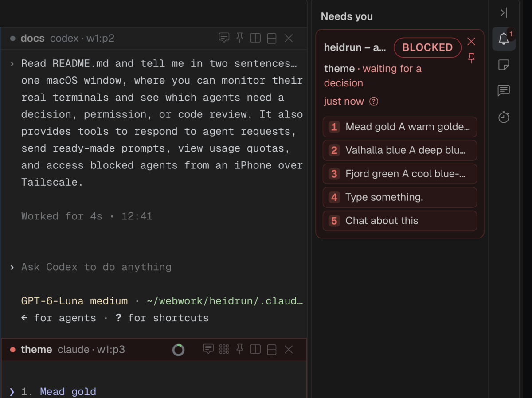Open the chat messages icon in sidebar
This screenshot has width=532, height=398.
coord(504,91)
